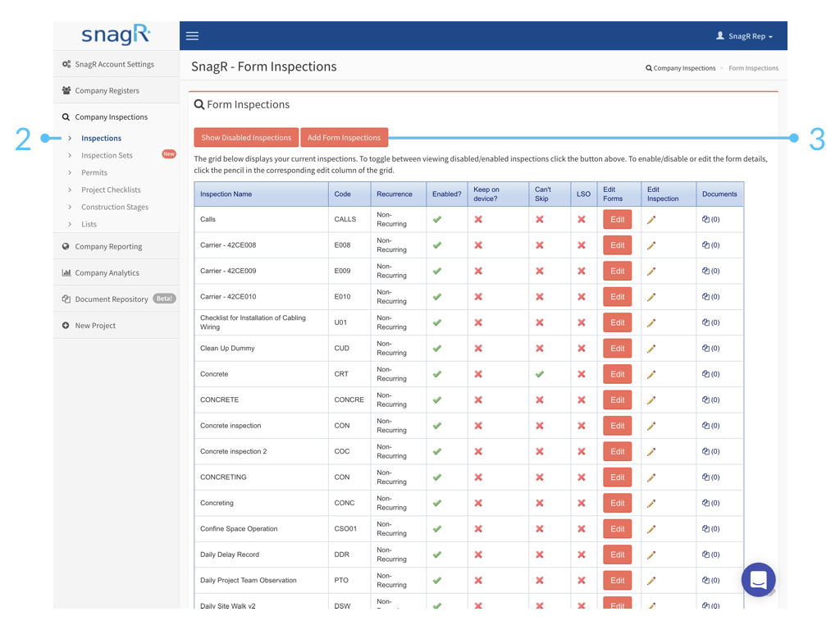
Task: Open documents for CONCRETING row
Action: (711, 477)
